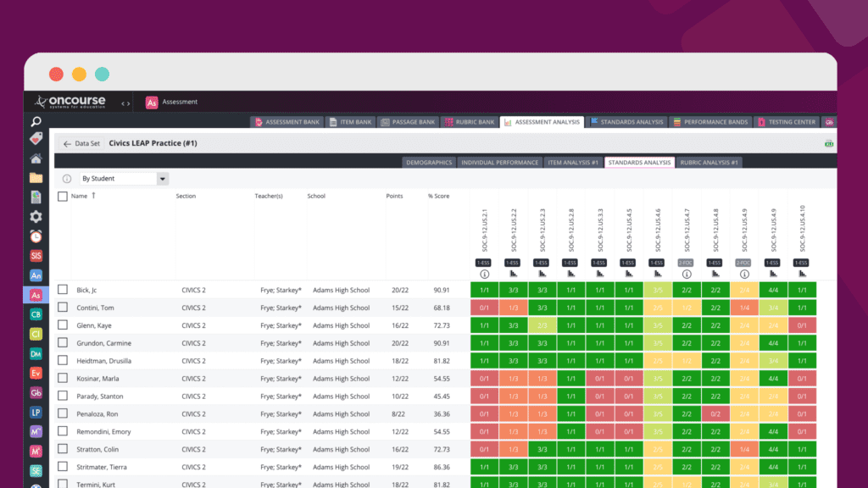
Task: Select the checkbox for Heidtman, Drusilla
Action: (63, 361)
